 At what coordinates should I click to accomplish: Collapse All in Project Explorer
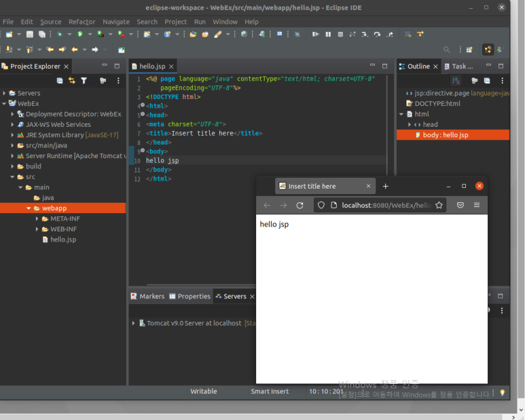[x=60, y=81]
